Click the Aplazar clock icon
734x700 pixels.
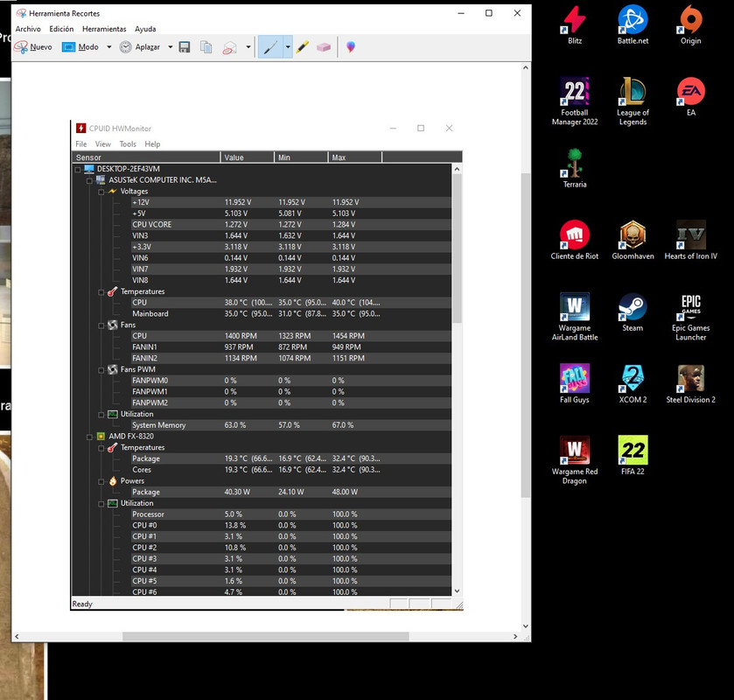click(x=125, y=47)
